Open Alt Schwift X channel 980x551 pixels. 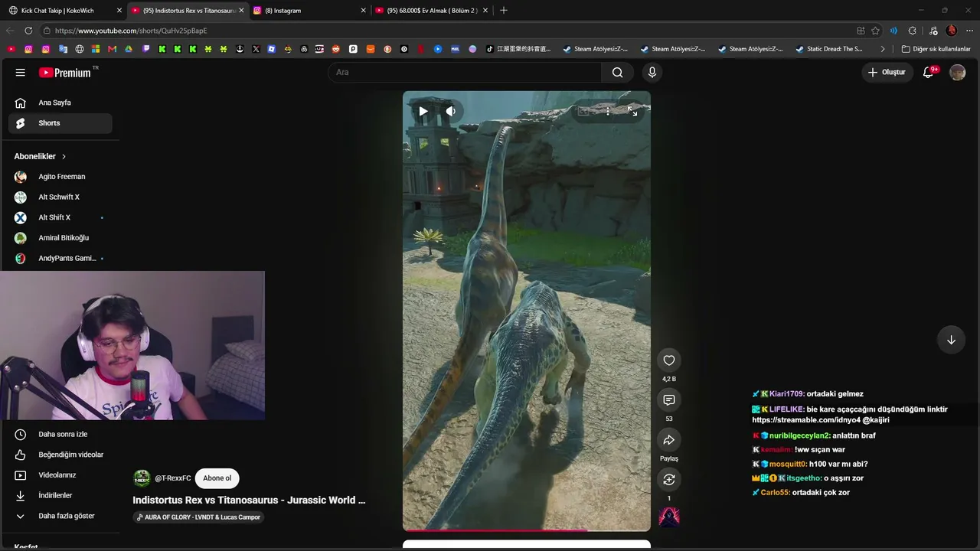[x=60, y=197]
